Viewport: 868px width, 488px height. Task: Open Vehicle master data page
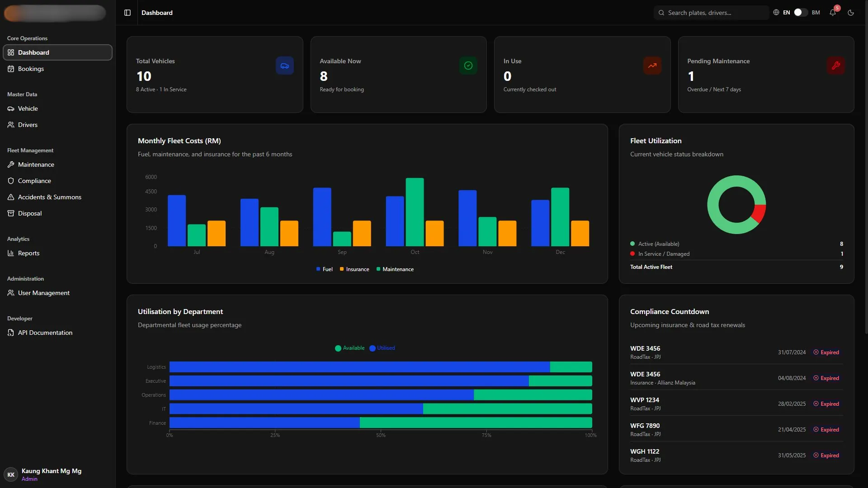[x=57, y=108]
